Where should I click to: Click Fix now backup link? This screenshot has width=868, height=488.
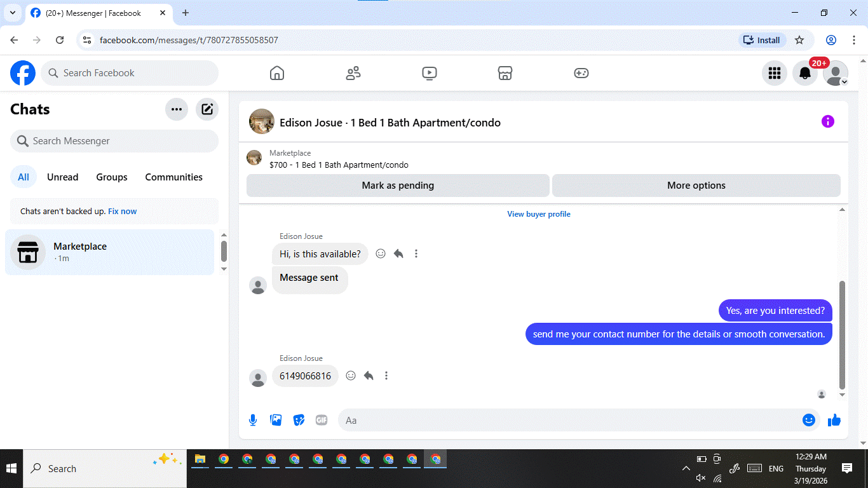[x=123, y=212]
